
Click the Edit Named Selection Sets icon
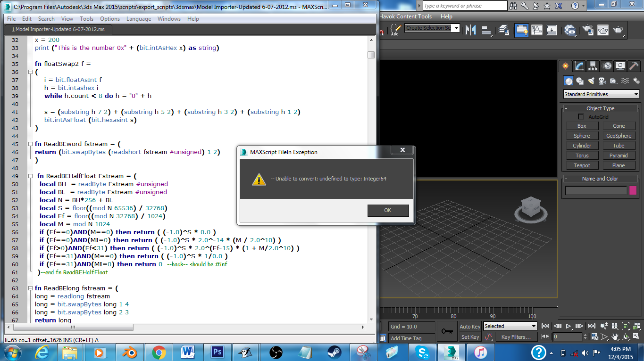pyautogui.click(x=395, y=30)
